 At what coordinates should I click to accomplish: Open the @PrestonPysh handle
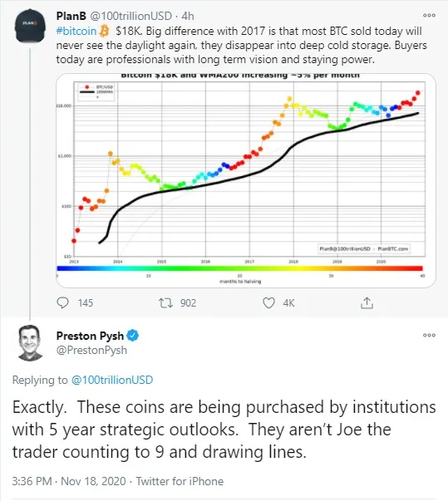point(91,350)
